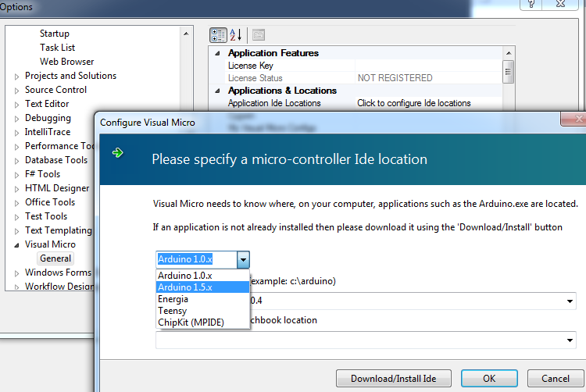Select the Performance Tools tree item

point(59,146)
